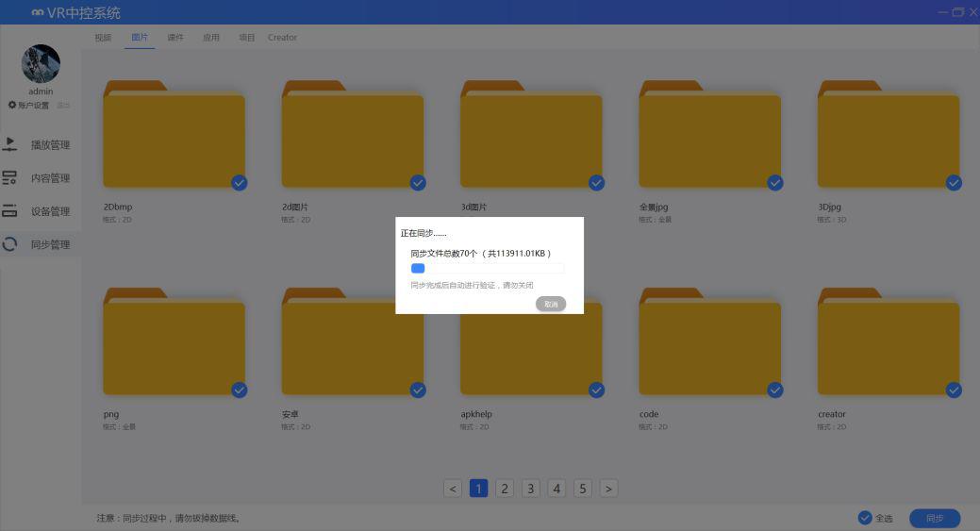Open 内容管理 content management icon
The width and height of the screenshot is (980, 531).
(x=10, y=177)
